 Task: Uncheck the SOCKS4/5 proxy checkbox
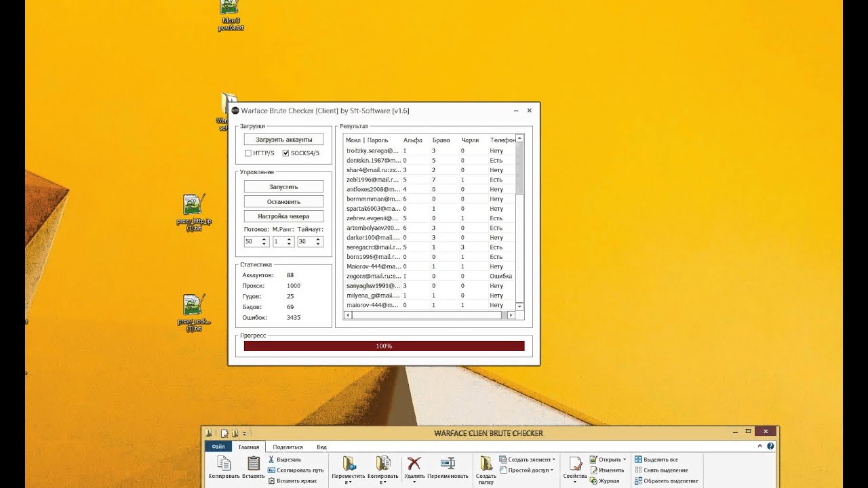(285, 153)
